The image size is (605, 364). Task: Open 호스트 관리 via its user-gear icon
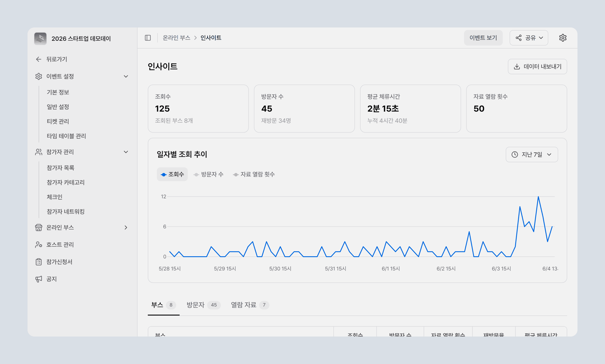pos(38,245)
